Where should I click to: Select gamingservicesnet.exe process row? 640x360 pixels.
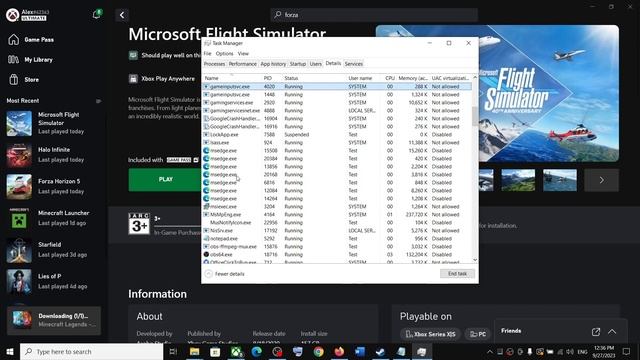point(337,111)
